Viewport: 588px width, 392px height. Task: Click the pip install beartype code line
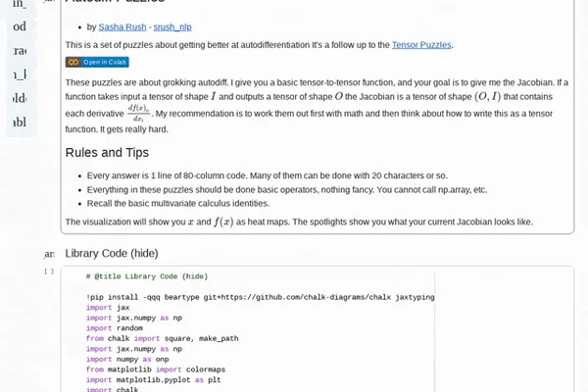[x=261, y=297]
